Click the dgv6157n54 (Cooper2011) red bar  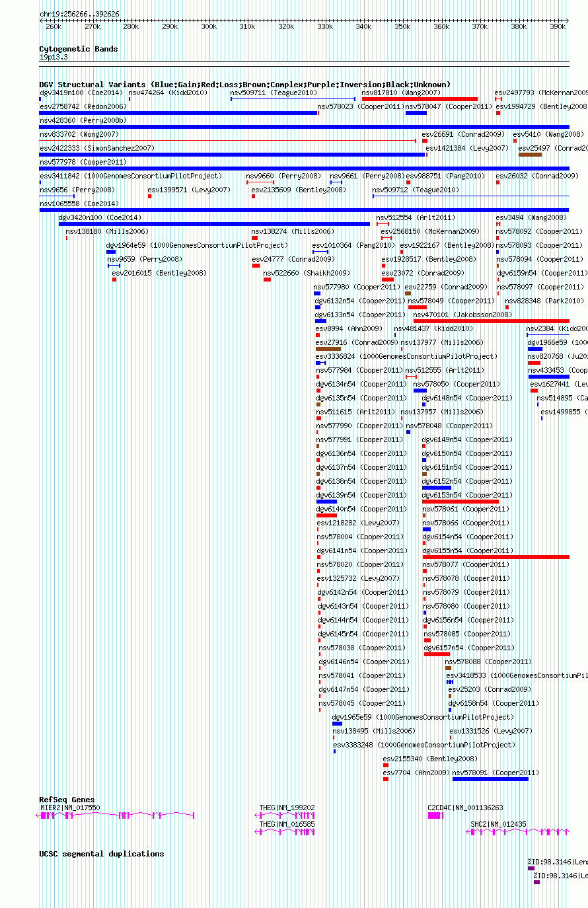[x=437, y=654]
